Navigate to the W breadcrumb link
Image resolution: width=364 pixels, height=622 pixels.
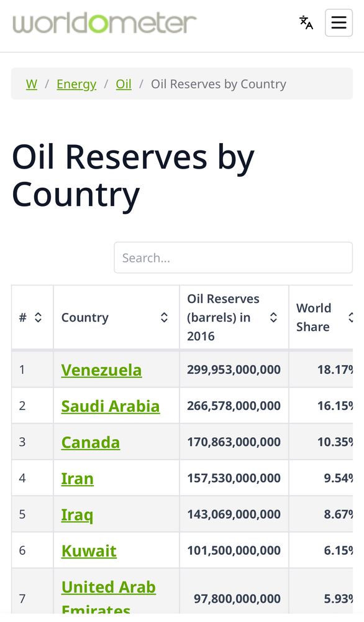coord(32,83)
